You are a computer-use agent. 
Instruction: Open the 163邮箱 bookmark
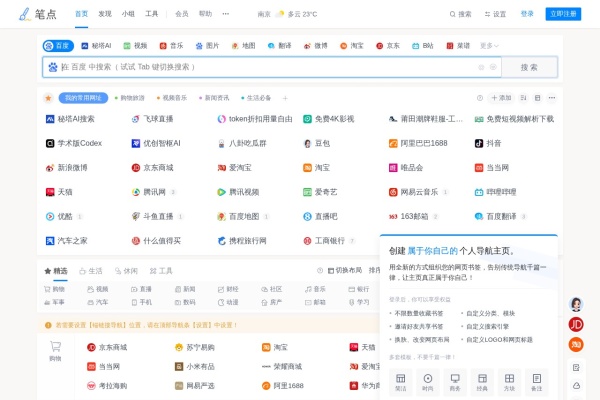(x=409, y=217)
